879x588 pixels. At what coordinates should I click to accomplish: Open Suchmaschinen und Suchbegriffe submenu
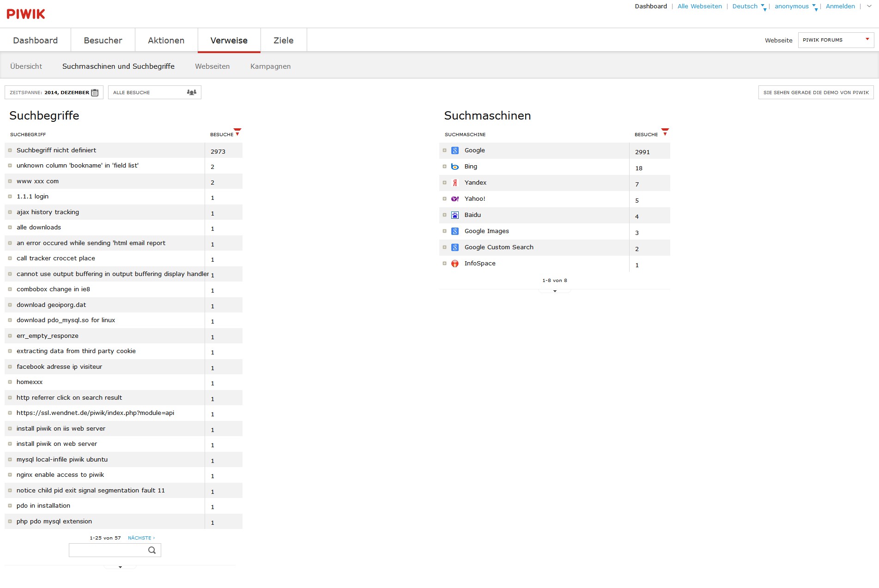[118, 66]
